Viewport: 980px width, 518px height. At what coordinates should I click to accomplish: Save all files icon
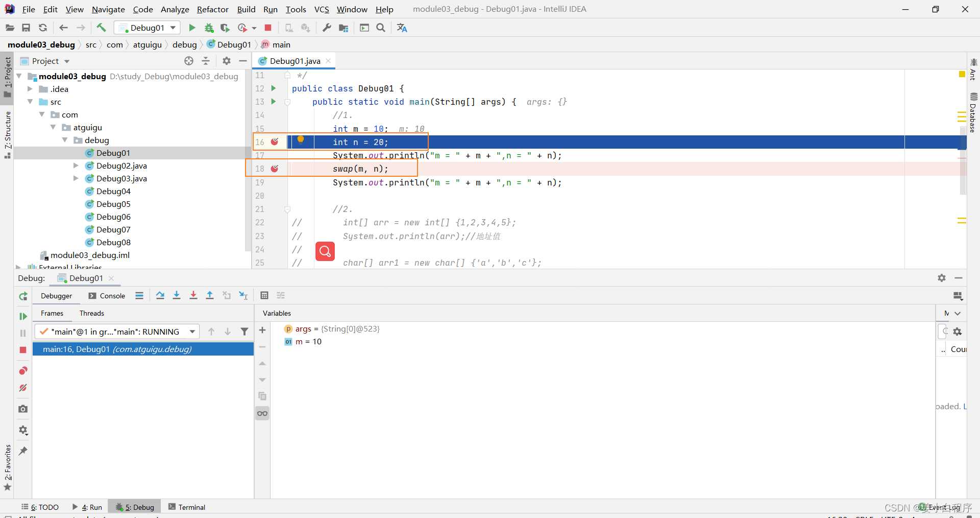(26, 28)
